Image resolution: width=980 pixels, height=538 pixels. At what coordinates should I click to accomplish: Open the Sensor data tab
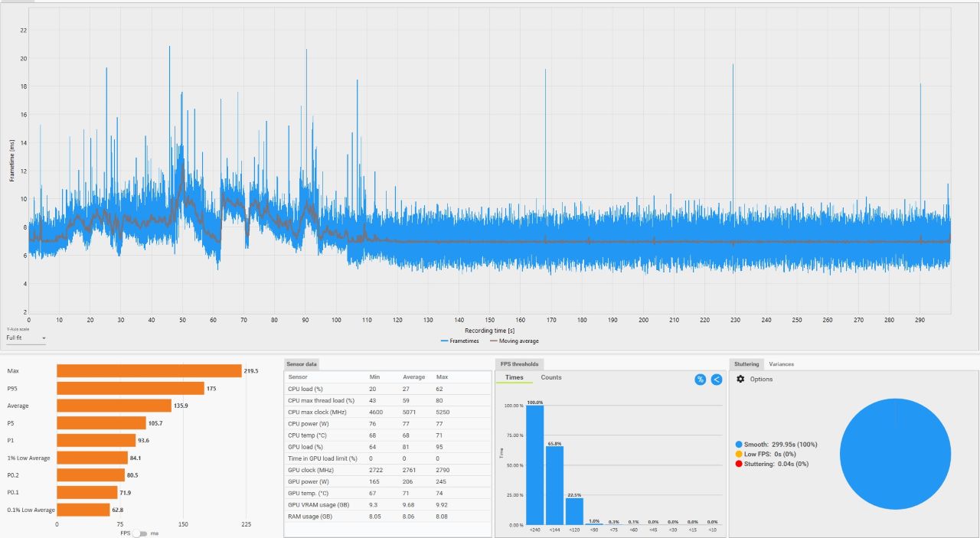[x=302, y=364]
